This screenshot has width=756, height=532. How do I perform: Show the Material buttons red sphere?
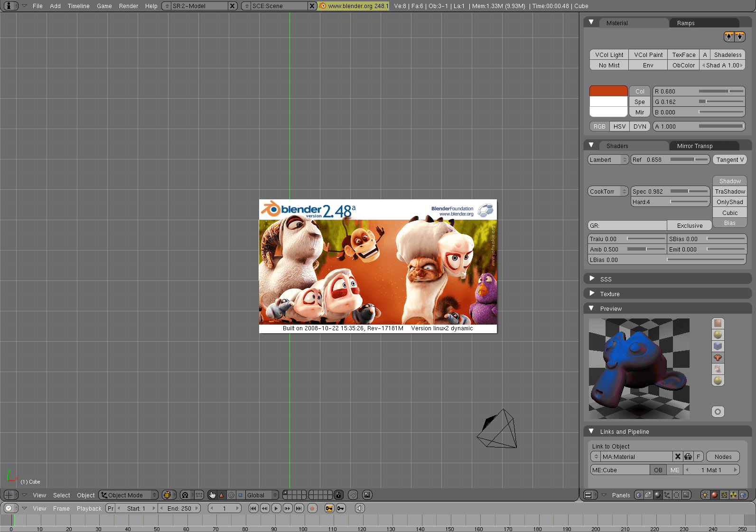pyautogui.click(x=715, y=495)
